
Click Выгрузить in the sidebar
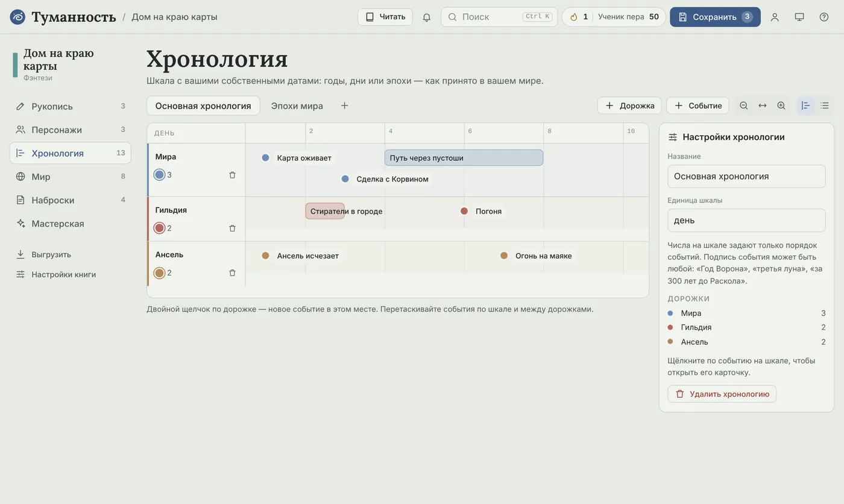[x=70, y=254]
